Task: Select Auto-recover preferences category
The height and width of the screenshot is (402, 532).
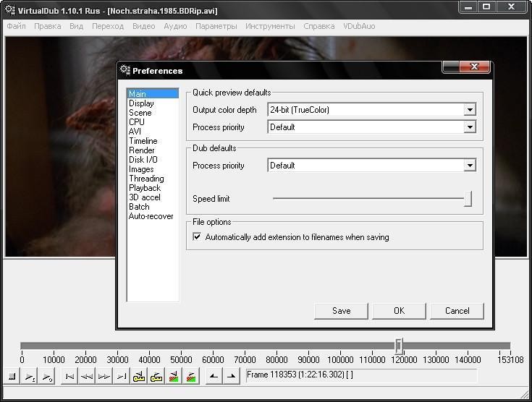Action: (x=151, y=216)
